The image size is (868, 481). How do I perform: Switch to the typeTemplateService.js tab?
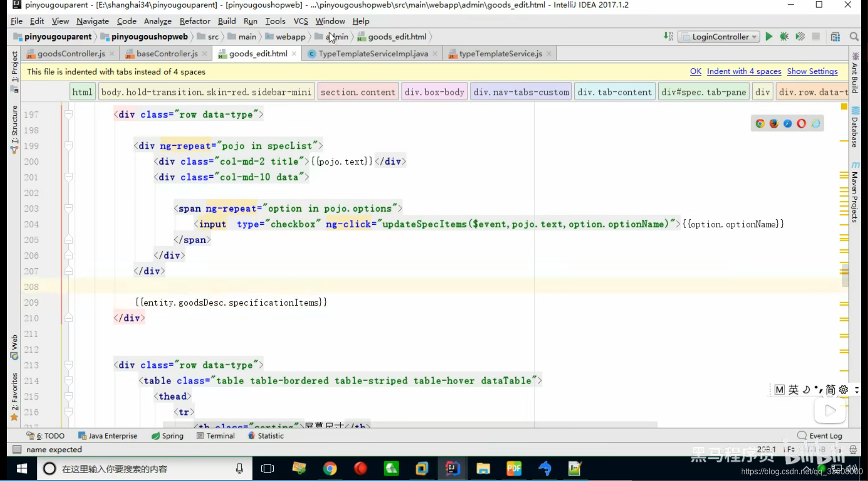pos(500,53)
